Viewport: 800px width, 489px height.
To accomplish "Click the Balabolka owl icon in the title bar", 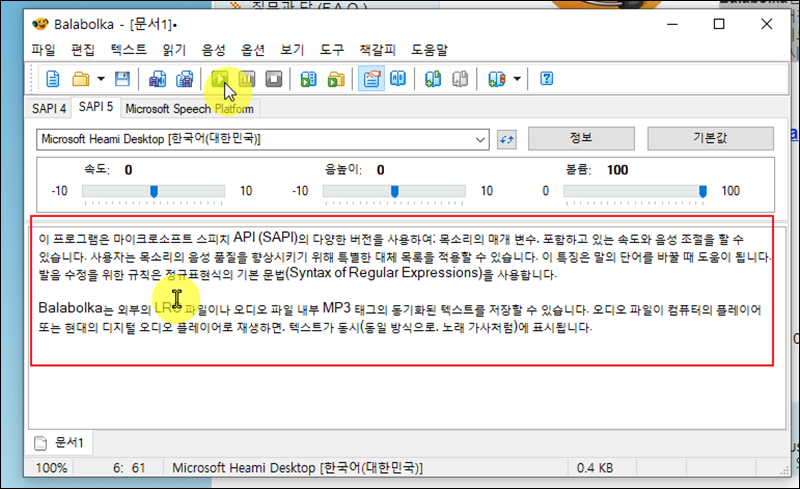I will pyautogui.click(x=40, y=24).
